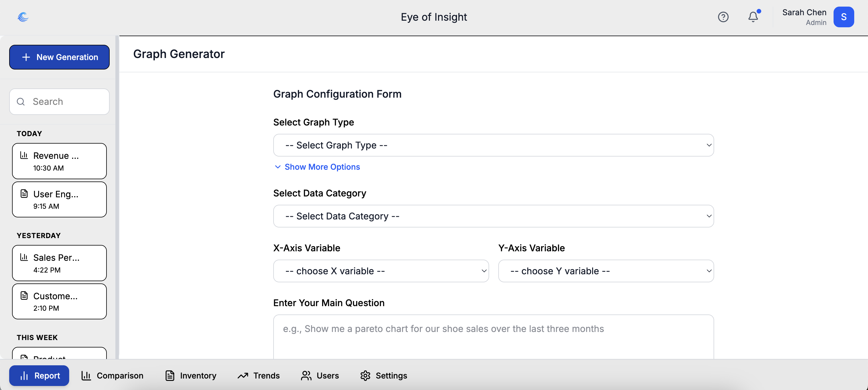Click the Comparison chart icon
Viewport: 868px width, 390px height.
click(x=87, y=376)
